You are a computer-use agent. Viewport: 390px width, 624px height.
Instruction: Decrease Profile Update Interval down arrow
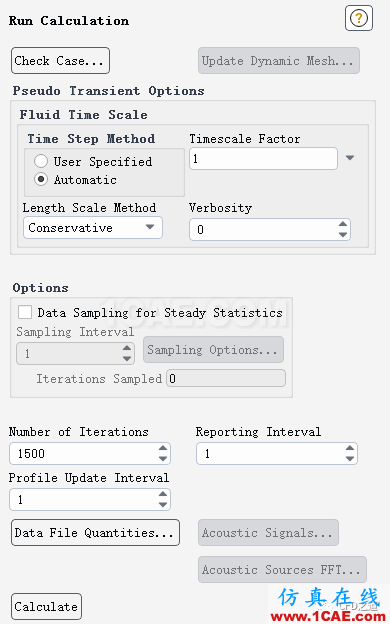click(x=162, y=504)
